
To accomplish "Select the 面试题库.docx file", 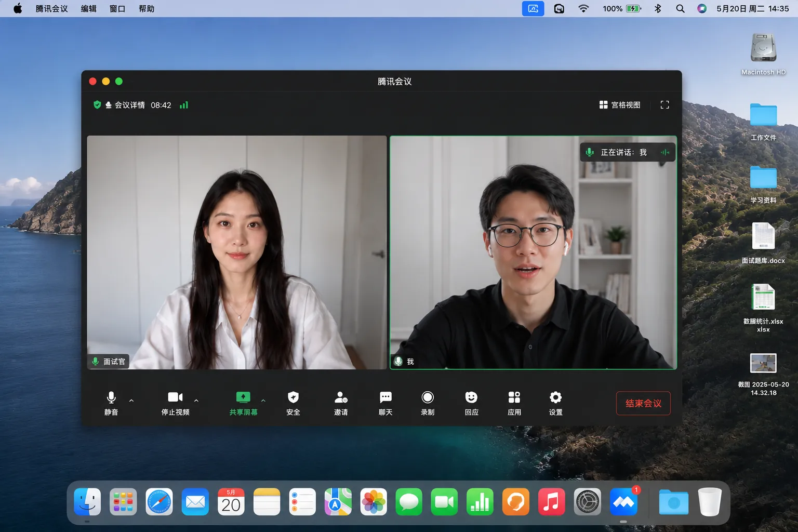I will click(x=763, y=243).
